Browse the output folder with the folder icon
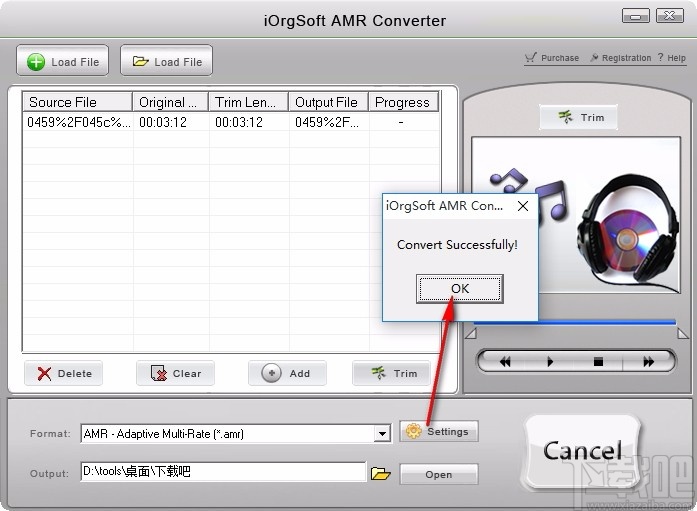697x511 pixels. [x=381, y=473]
